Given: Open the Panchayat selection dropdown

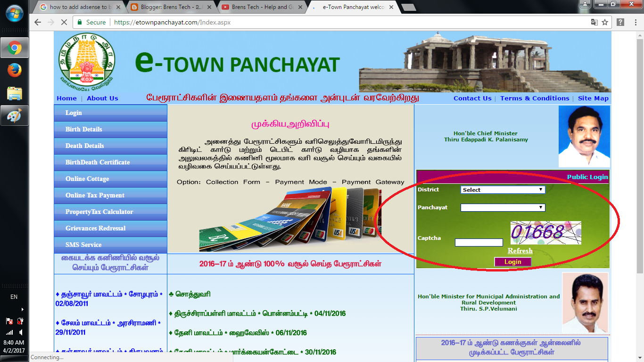Looking at the screenshot, I should point(503,207).
